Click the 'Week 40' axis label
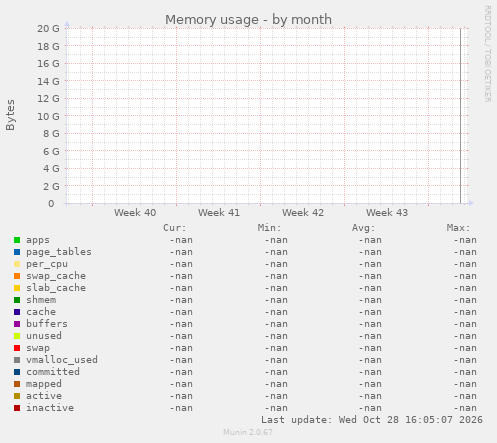 tap(135, 213)
